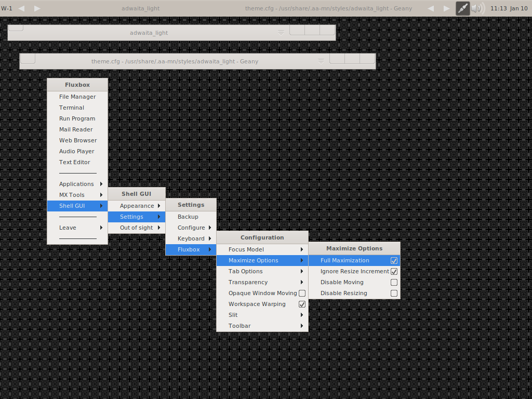Open the plug tray icon in system tray
The width and height of the screenshot is (532, 399).
(x=462, y=8)
